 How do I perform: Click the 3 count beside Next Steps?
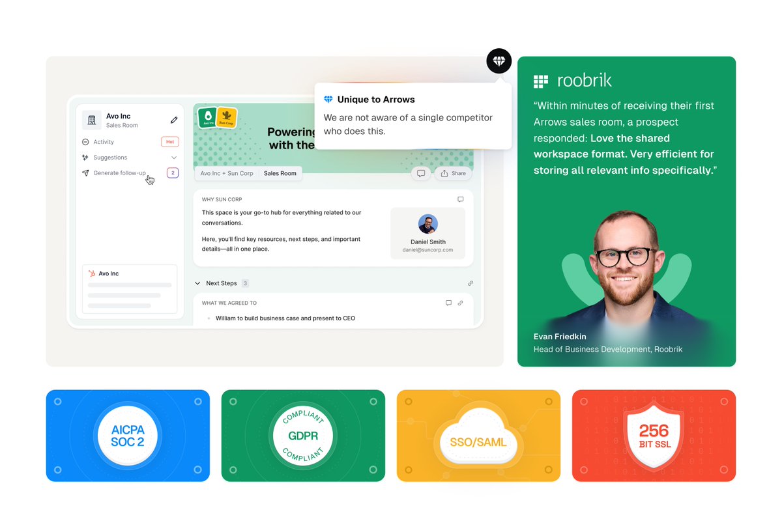click(x=246, y=283)
